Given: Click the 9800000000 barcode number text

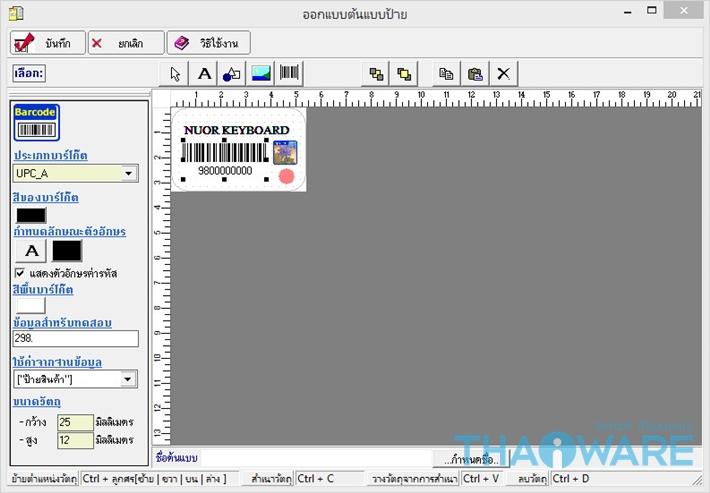Looking at the screenshot, I should click(x=225, y=171).
